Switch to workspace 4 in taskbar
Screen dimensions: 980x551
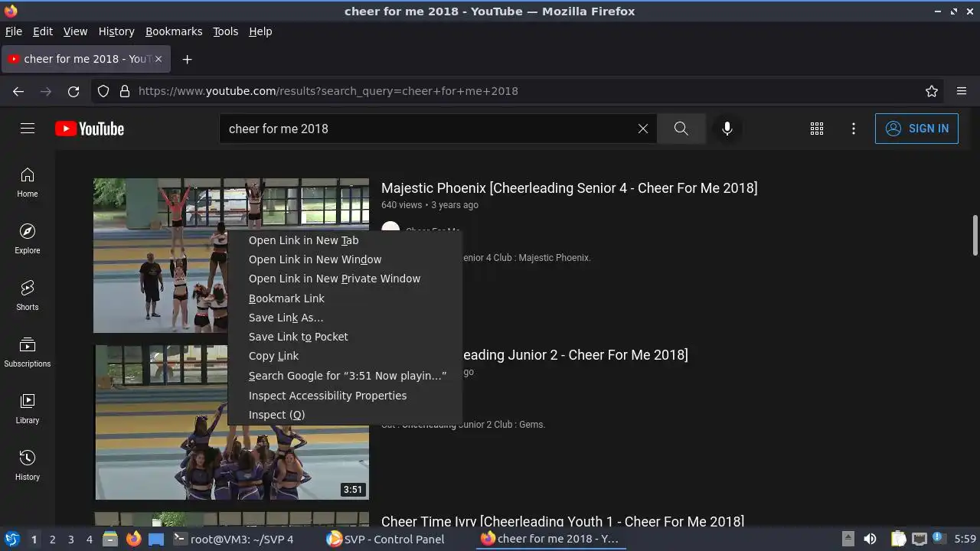(89, 540)
